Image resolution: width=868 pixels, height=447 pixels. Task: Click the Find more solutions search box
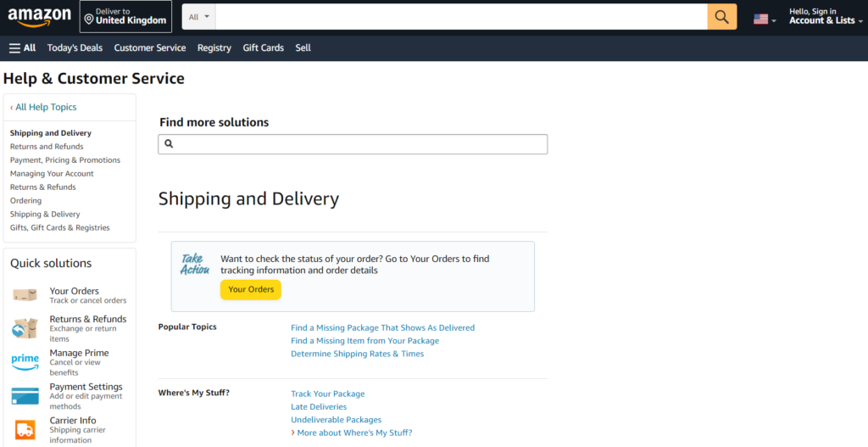(353, 144)
